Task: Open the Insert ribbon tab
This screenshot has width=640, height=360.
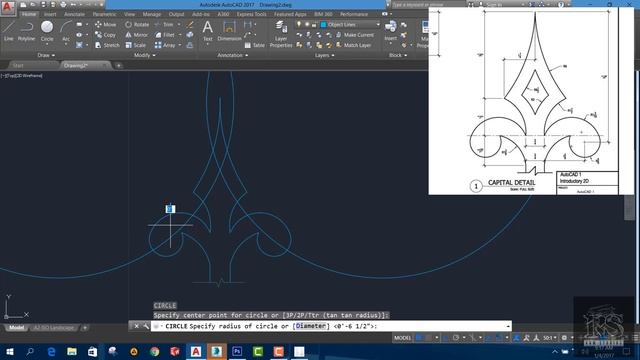Action: tap(50, 14)
